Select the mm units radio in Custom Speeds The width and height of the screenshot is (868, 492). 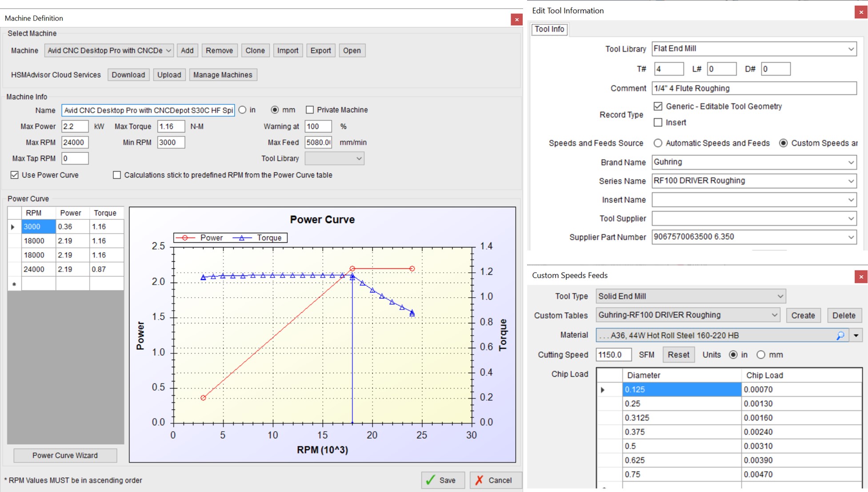[761, 355]
